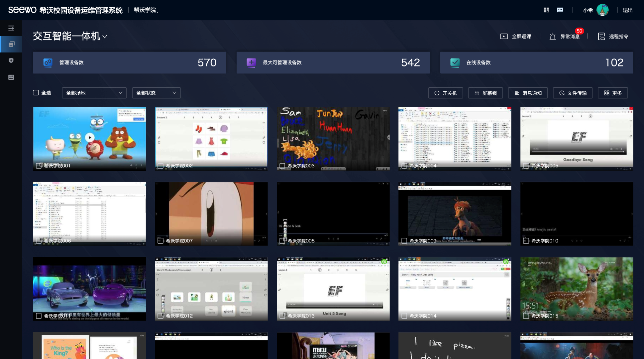Open the 希沃学院015 deer wallpaper thumbnail
Image resolution: width=644 pixels, height=359 pixels.
(577, 289)
